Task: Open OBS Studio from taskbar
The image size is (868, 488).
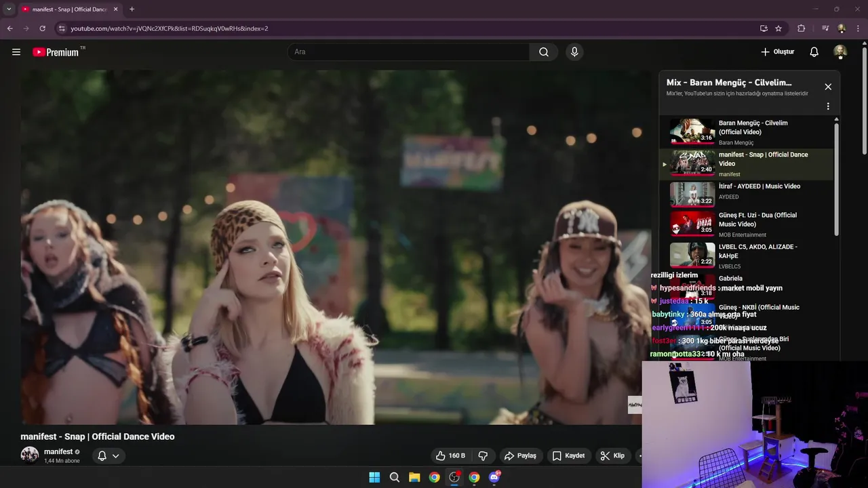Action: coord(454,477)
